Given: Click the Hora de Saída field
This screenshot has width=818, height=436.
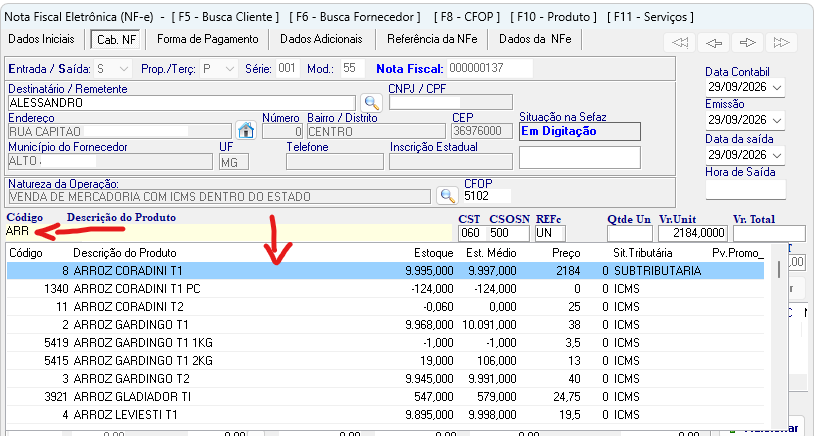Looking at the screenshot, I should click(745, 190).
